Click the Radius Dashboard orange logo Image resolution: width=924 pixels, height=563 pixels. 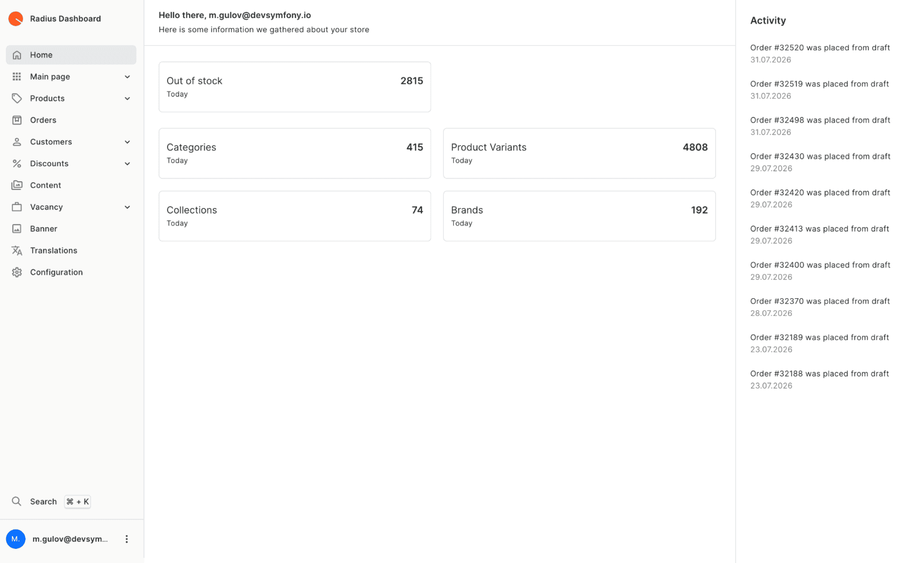point(16,19)
